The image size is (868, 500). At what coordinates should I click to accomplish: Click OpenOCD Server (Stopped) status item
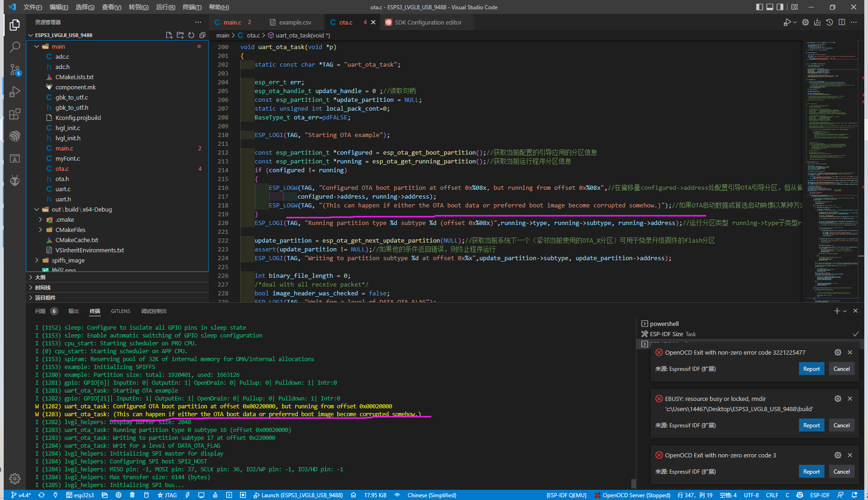[x=632, y=495]
